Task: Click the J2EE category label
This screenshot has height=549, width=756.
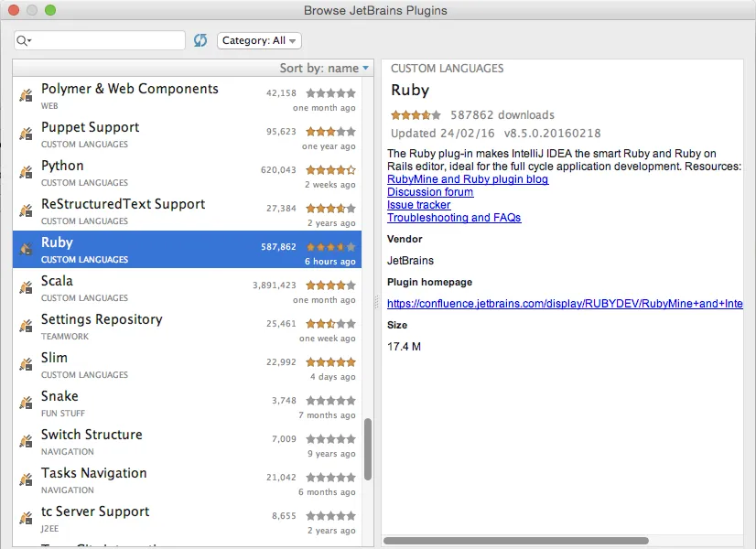Action: point(49,529)
